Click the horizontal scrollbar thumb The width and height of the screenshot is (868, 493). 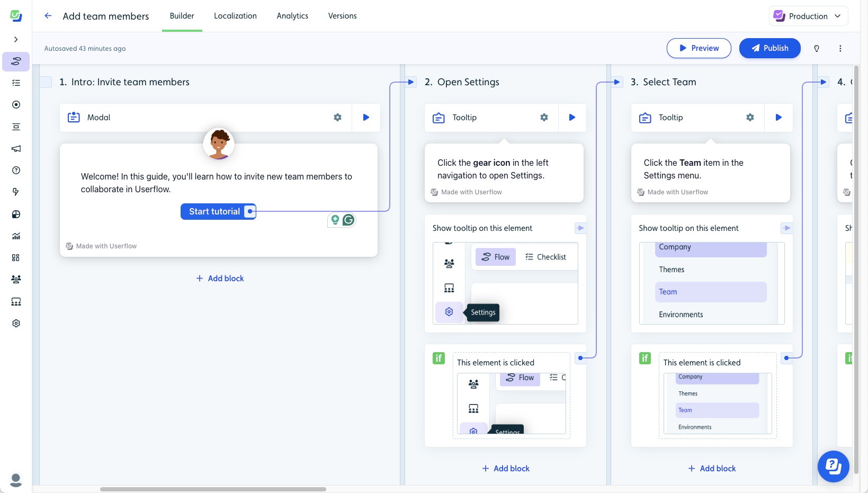click(213, 489)
